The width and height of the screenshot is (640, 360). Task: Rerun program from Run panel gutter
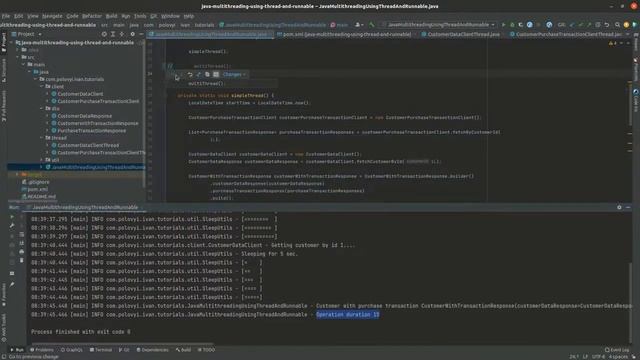coord(12,217)
